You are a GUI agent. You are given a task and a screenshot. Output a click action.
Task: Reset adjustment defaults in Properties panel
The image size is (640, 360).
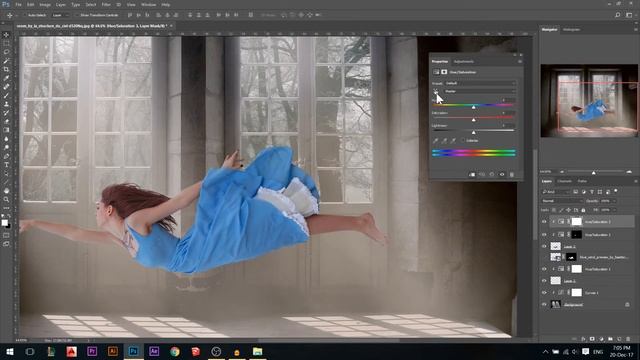(x=492, y=175)
